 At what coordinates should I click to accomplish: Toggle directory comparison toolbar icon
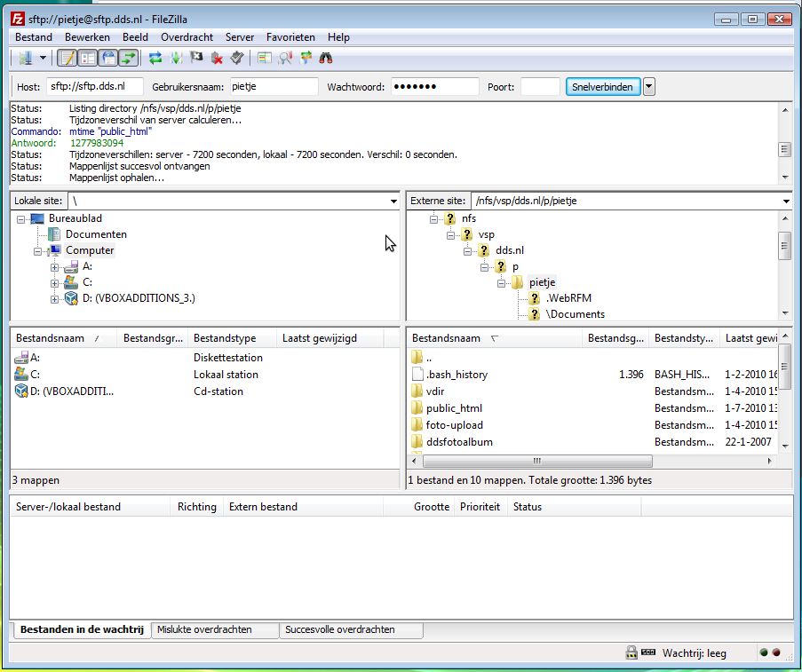coord(285,59)
